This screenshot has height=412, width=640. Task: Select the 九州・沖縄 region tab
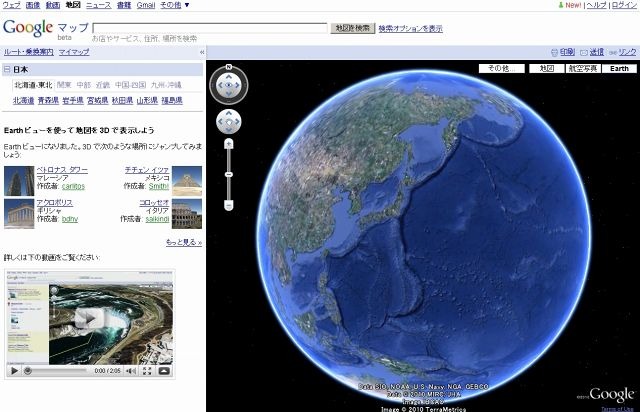166,85
